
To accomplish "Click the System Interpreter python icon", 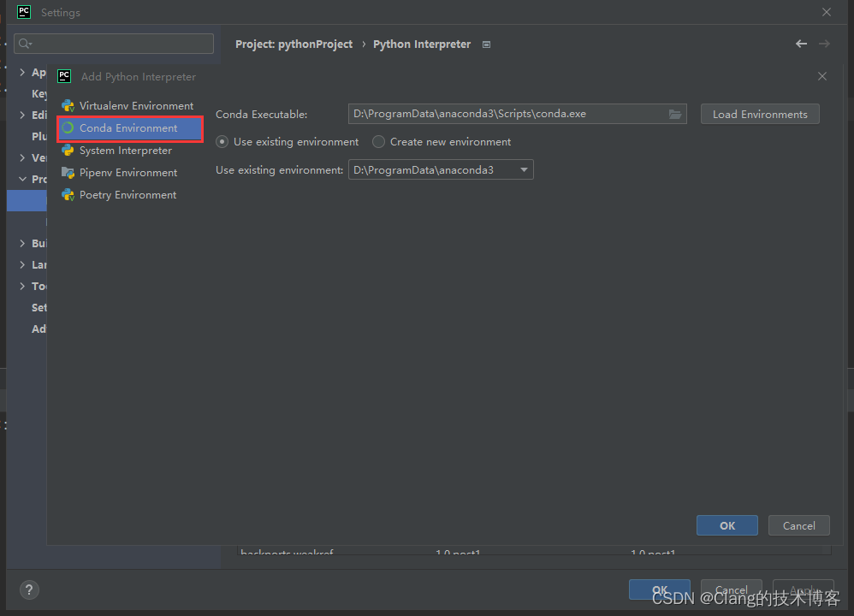I will point(68,151).
